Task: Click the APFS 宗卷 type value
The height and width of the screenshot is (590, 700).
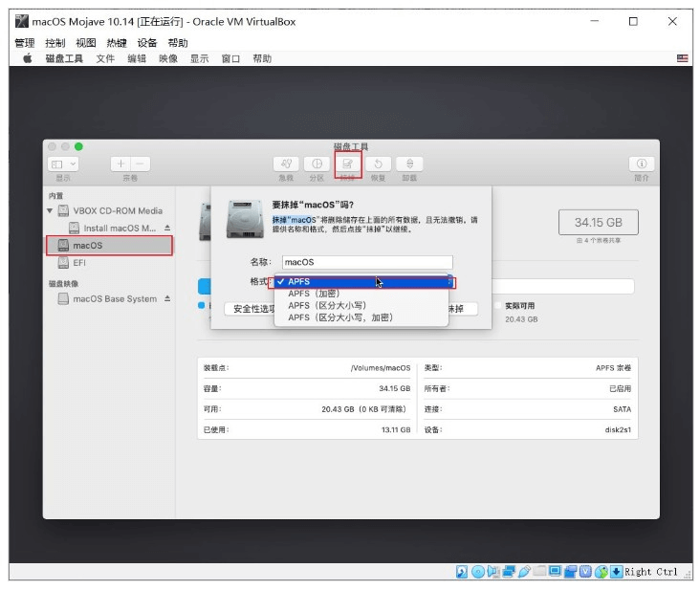Action: coord(613,368)
